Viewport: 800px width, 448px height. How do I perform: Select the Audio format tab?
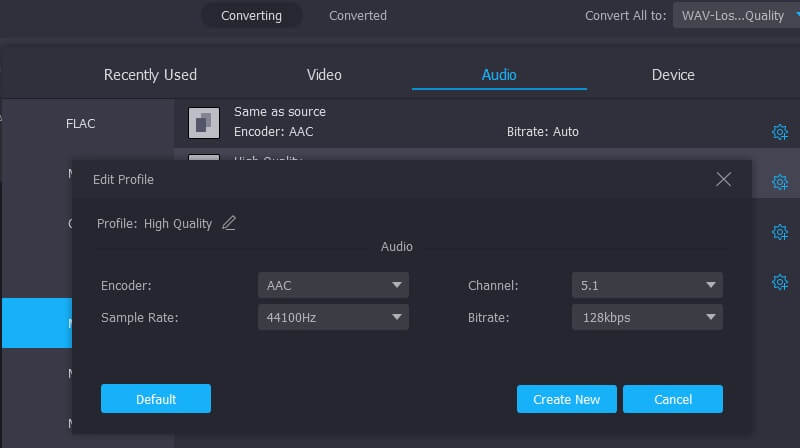tap(499, 75)
